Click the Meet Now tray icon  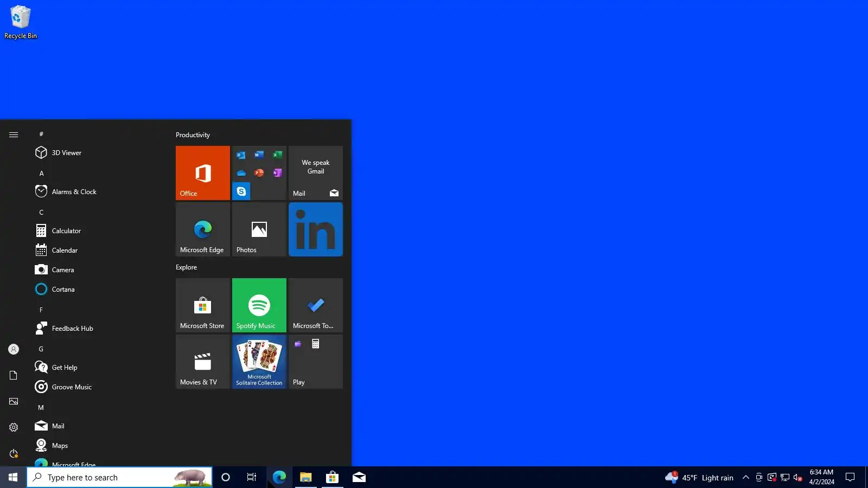coord(759,477)
